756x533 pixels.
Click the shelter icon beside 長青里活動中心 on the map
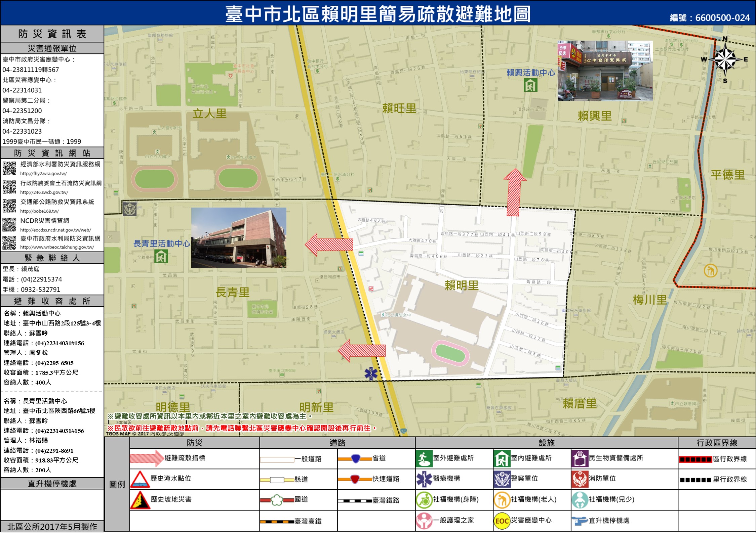(161, 256)
